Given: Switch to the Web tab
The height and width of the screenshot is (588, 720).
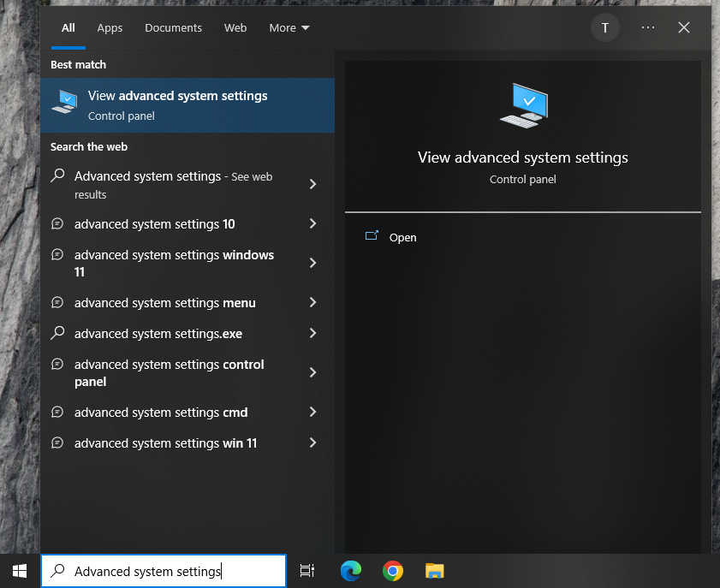Looking at the screenshot, I should click(235, 27).
